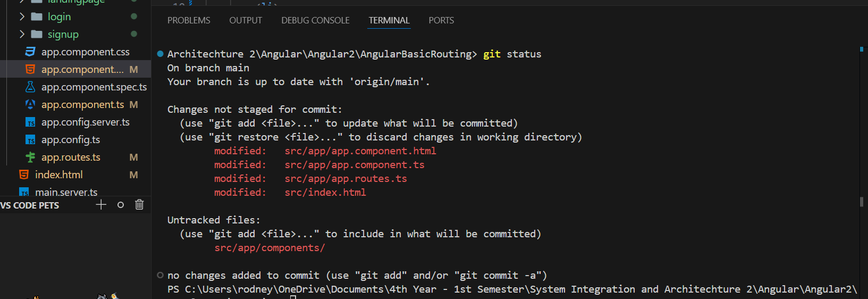The width and height of the screenshot is (868, 299).
Task: Open the login folder
Action: pos(59,16)
